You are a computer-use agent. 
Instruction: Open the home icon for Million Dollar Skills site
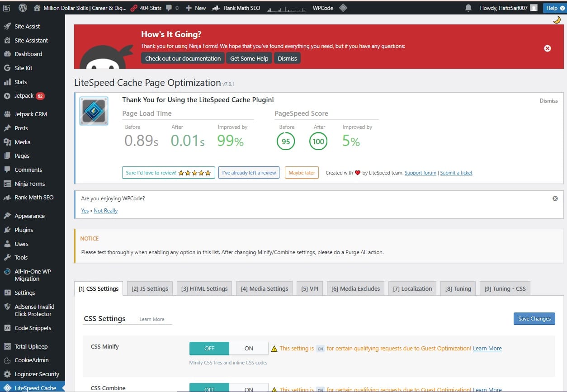(x=37, y=8)
